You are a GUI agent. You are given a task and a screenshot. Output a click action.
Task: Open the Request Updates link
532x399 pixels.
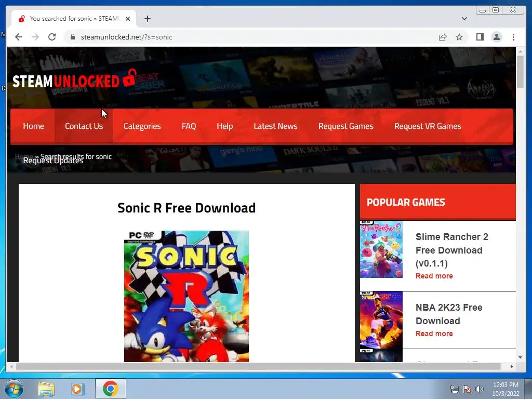coord(53,161)
